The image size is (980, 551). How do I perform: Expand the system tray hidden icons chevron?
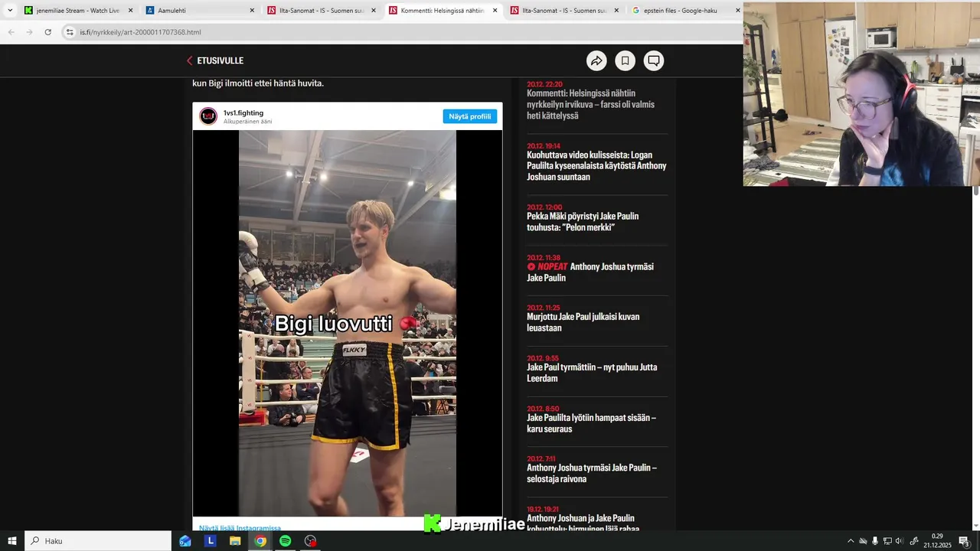(x=850, y=541)
